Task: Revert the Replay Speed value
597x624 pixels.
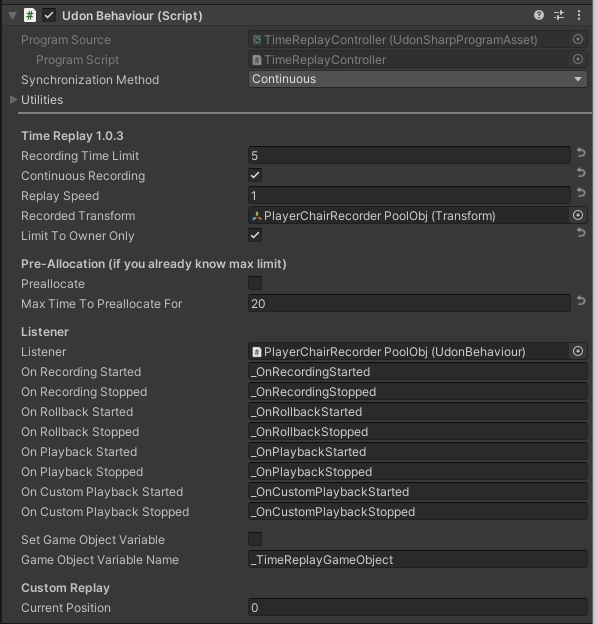Action: click(x=581, y=193)
